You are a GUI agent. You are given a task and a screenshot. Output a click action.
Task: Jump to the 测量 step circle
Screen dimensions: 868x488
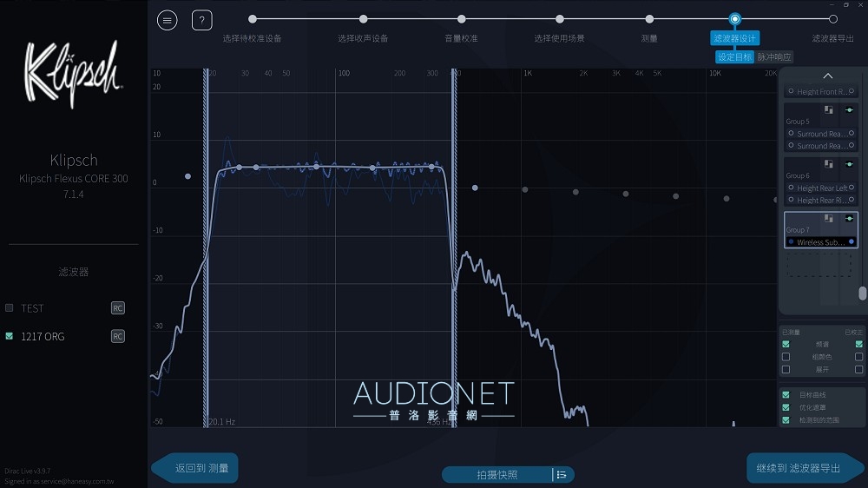coord(649,19)
